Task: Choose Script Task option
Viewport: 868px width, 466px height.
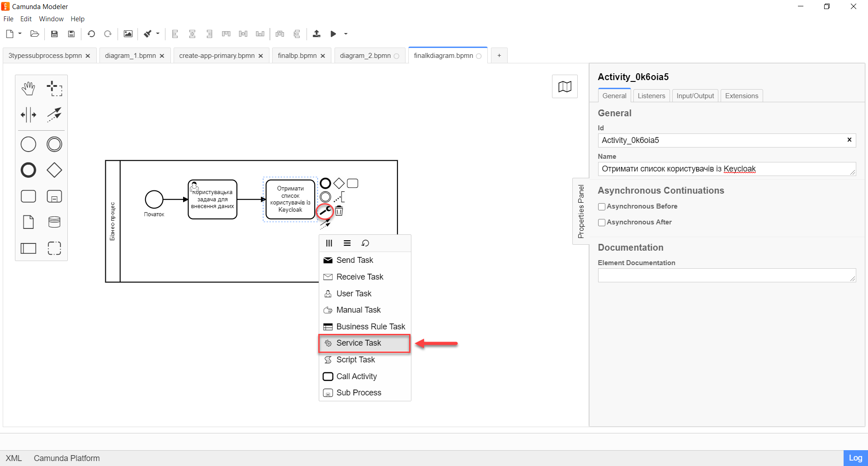Action: (365, 360)
